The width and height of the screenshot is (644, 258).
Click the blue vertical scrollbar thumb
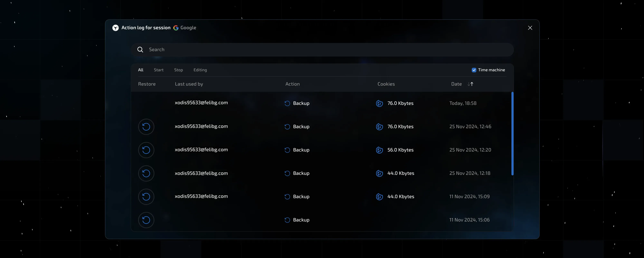512,134
